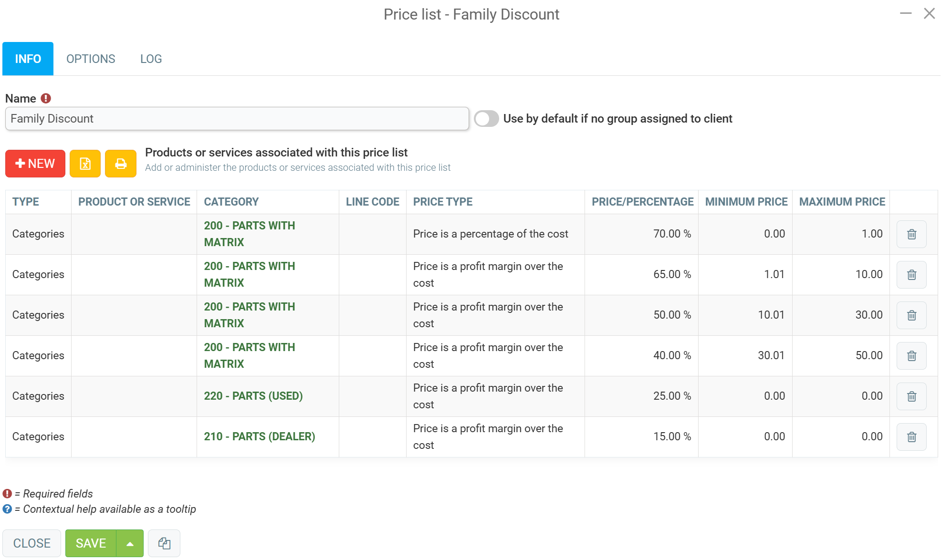Open the 210 - PARTS (DEALER) category link
The width and height of the screenshot is (941, 560).
[260, 436]
